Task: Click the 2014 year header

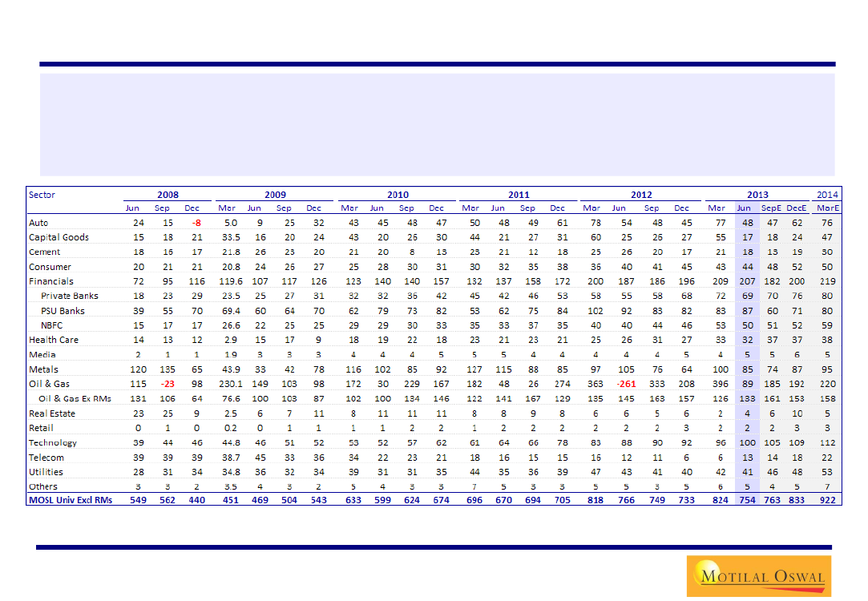Action: click(826, 195)
